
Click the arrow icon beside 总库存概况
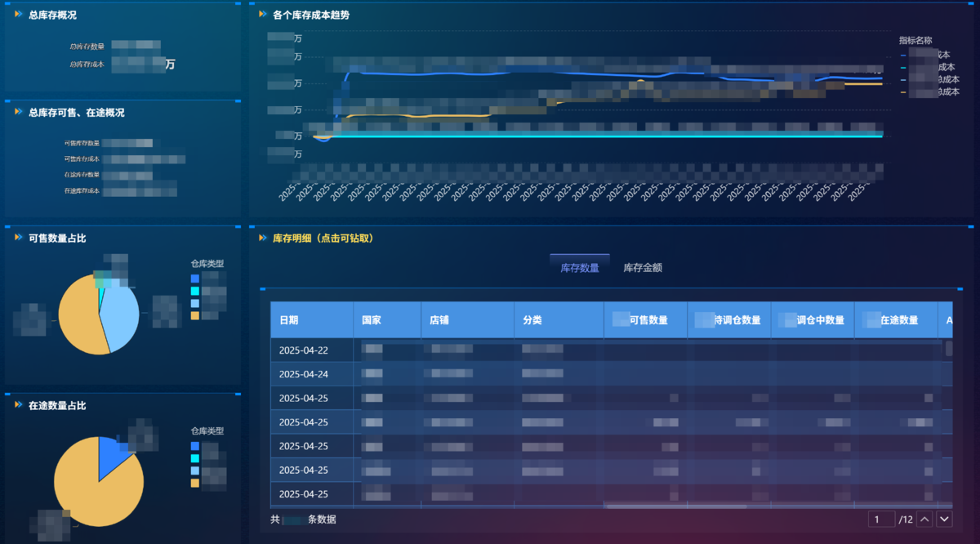18,15
